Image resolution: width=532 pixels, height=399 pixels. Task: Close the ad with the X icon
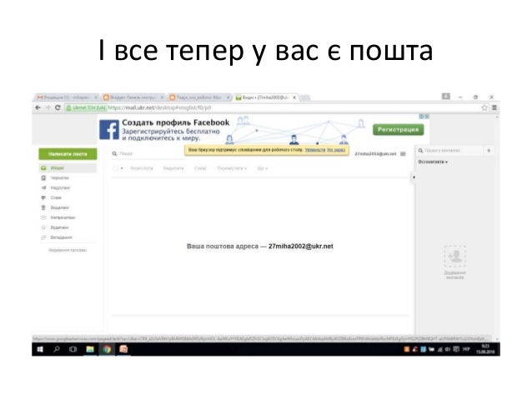click(x=426, y=117)
